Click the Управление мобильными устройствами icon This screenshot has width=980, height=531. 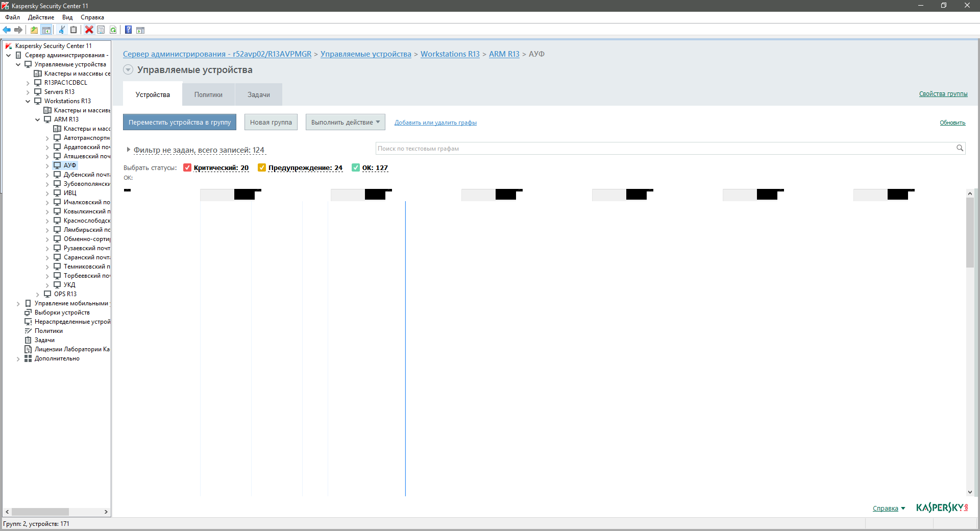28,303
